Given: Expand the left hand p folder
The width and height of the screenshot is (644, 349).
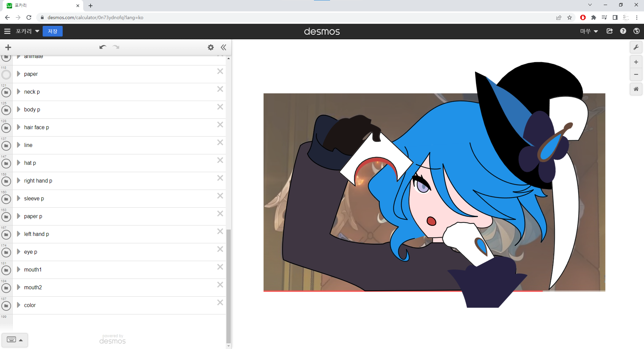Looking at the screenshot, I should (x=19, y=234).
